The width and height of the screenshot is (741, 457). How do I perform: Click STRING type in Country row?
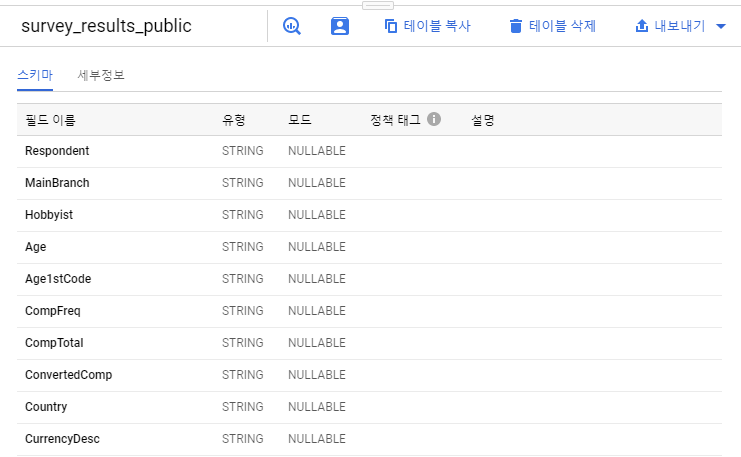(x=242, y=407)
